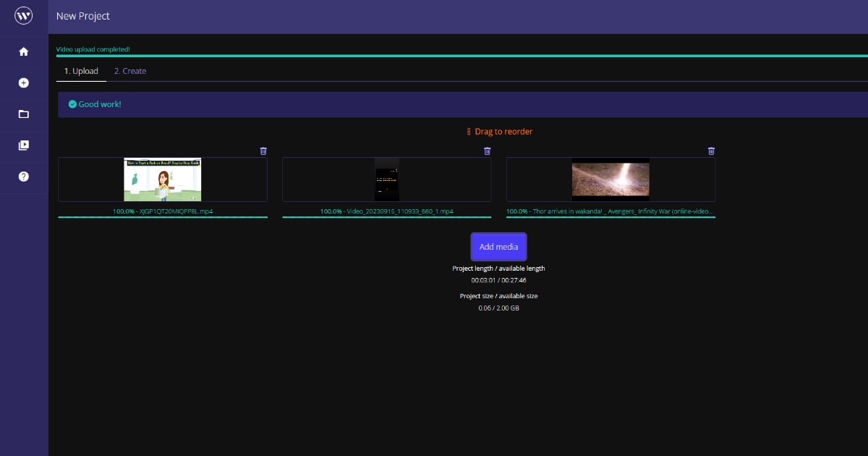Click the green checkmark beside Good work!
The image size is (868, 456).
tap(72, 104)
